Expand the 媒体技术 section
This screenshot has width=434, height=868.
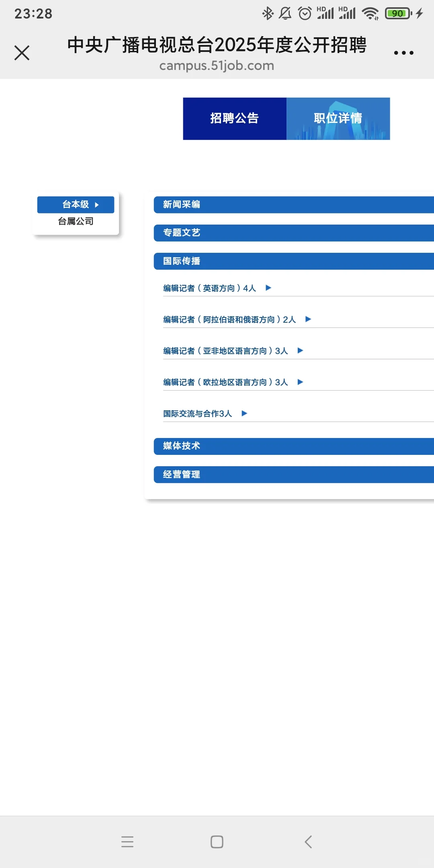pos(294,446)
